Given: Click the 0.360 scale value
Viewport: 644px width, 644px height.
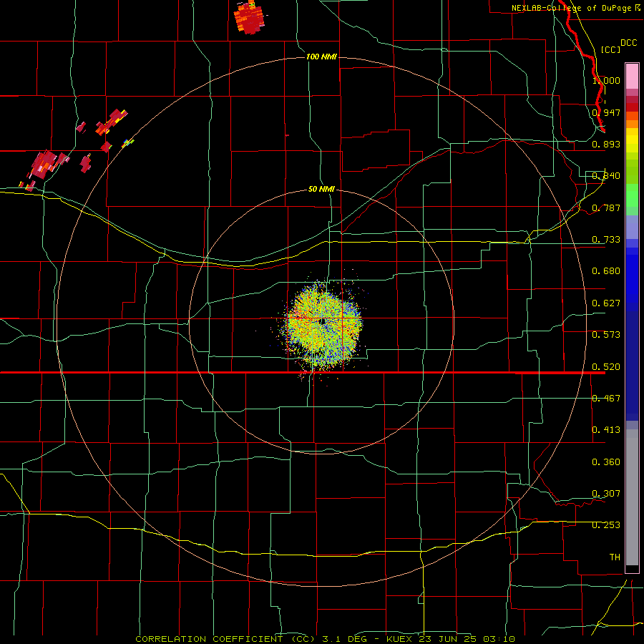Looking at the screenshot, I should (606, 462).
